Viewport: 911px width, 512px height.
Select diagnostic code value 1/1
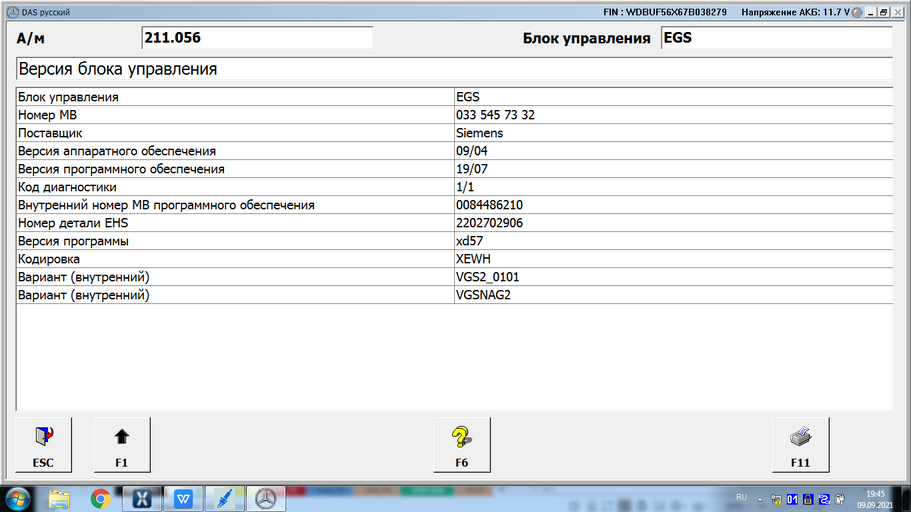click(465, 187)
